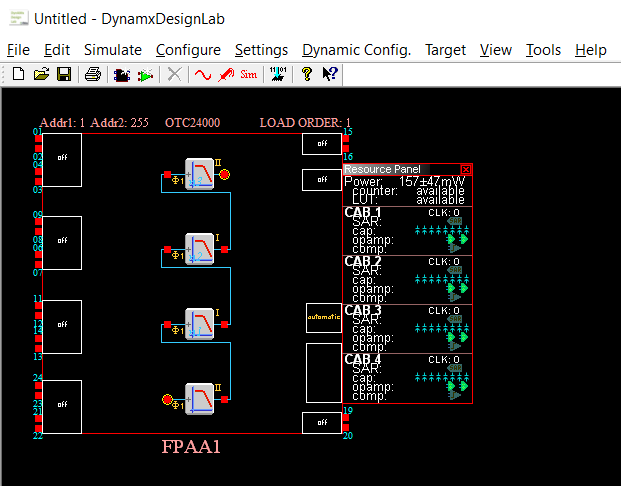Click the binary data download chip icon
This screenshot has height=486, width=621.
click(x=279, y=74)
